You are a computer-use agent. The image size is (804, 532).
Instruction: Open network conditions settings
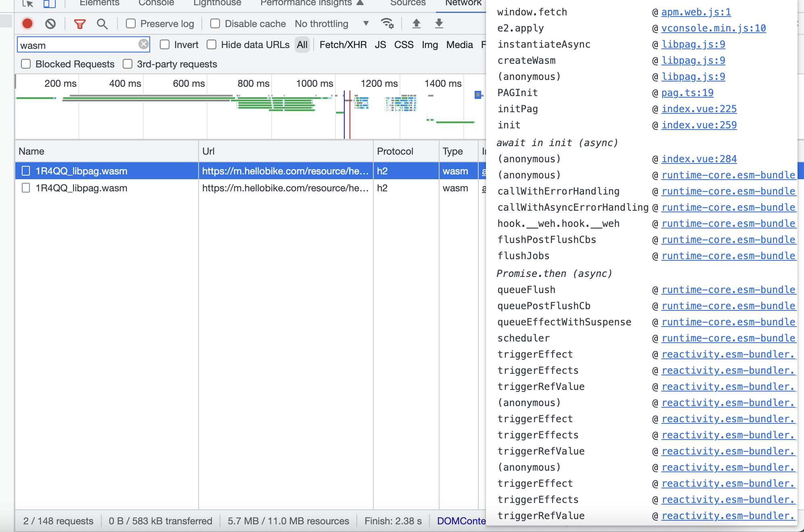[387, 23]
